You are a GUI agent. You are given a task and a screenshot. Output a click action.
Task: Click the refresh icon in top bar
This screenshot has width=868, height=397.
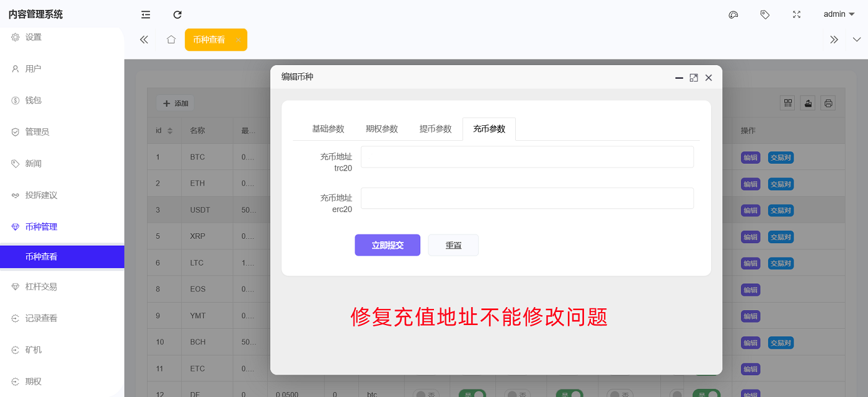(177, 14)
